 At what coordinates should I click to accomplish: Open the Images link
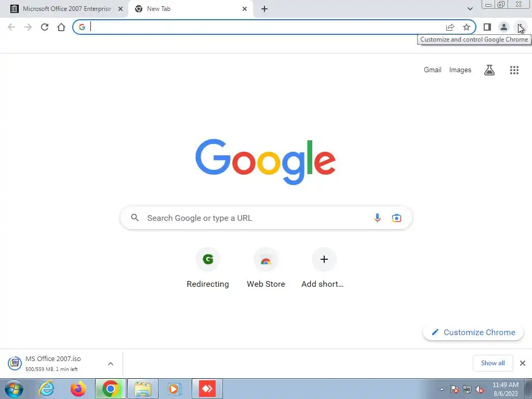pyautogui.click(x=460, y=70)
